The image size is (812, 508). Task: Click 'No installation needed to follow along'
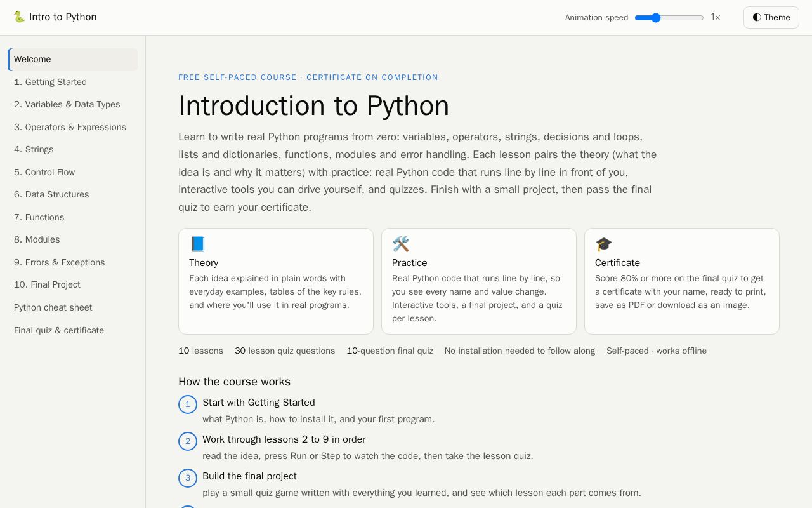(520, 351)
